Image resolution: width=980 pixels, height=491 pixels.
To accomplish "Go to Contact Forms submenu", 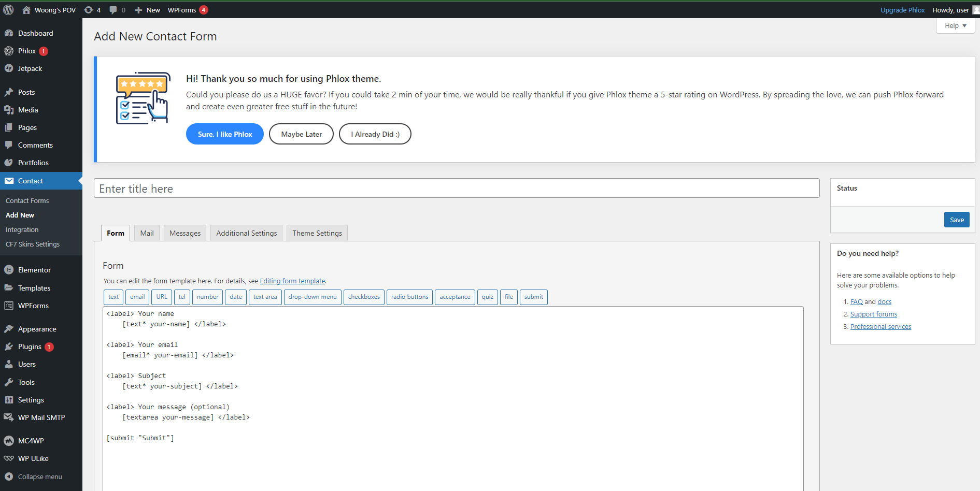I will pyautogui.click(x=27, y=200).
